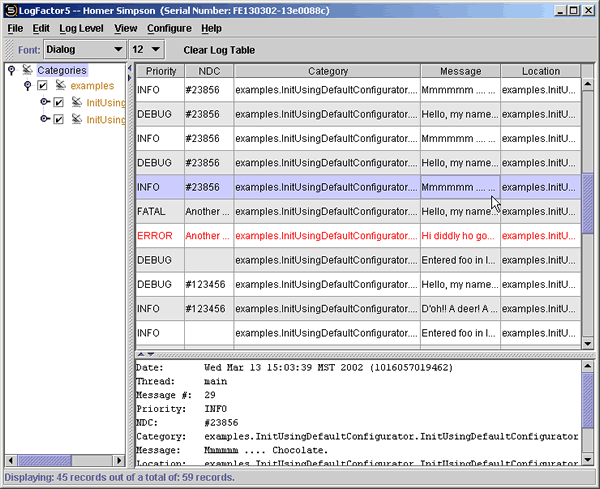Uncheck the lower InitUsing category checkbox

click(x=59, y=120)
